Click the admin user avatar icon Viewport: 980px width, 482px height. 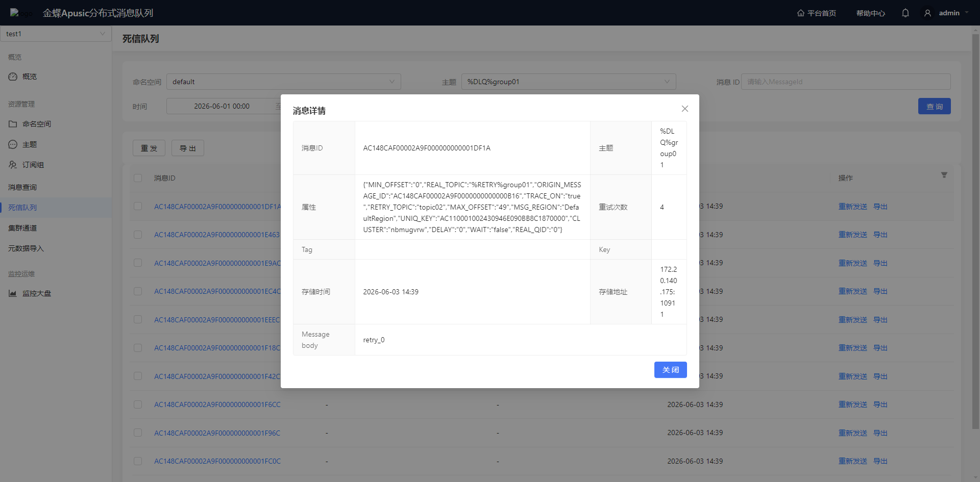927,13
